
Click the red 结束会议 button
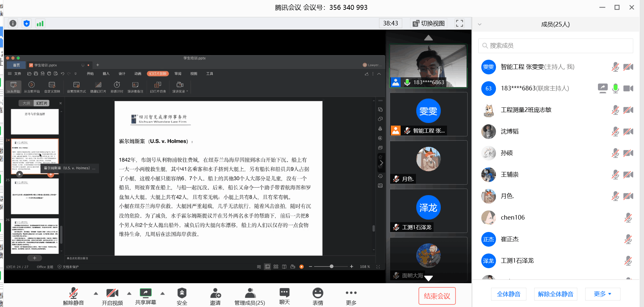click(437, 296)
